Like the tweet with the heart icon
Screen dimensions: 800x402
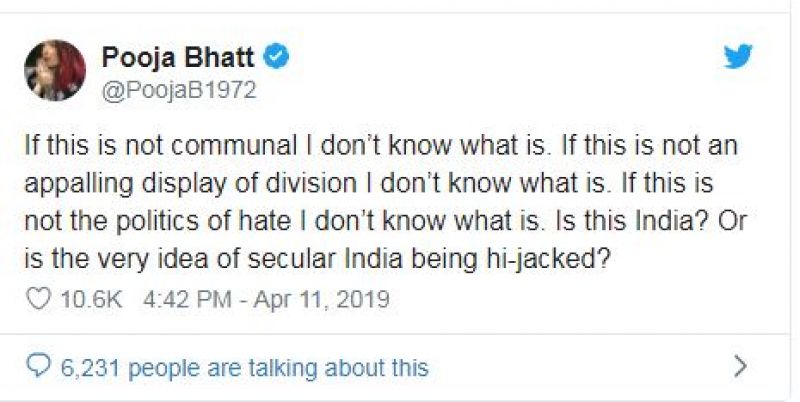coord(36,299)
